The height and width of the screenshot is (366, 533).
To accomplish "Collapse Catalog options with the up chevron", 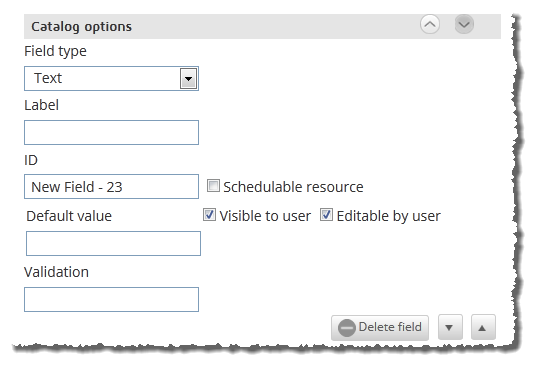I will point(430,24).
